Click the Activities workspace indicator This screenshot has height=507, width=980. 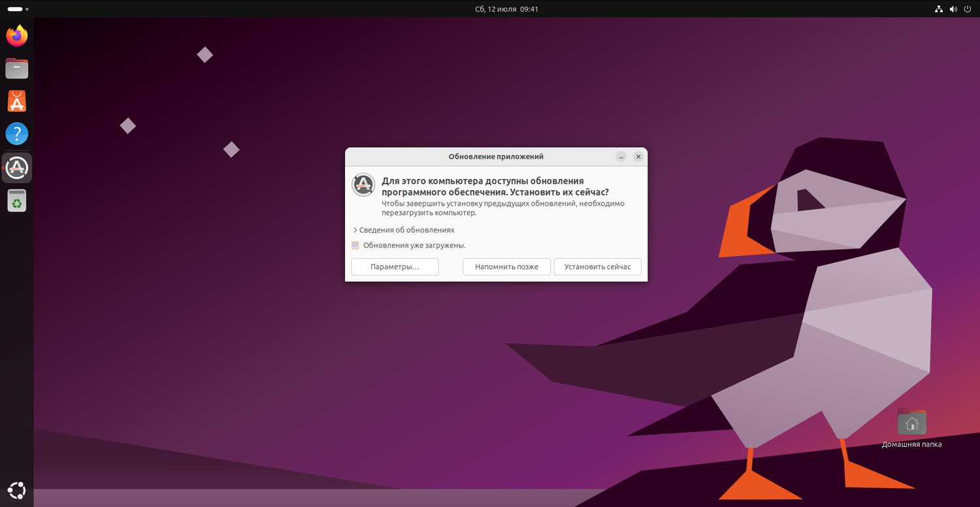18,9
